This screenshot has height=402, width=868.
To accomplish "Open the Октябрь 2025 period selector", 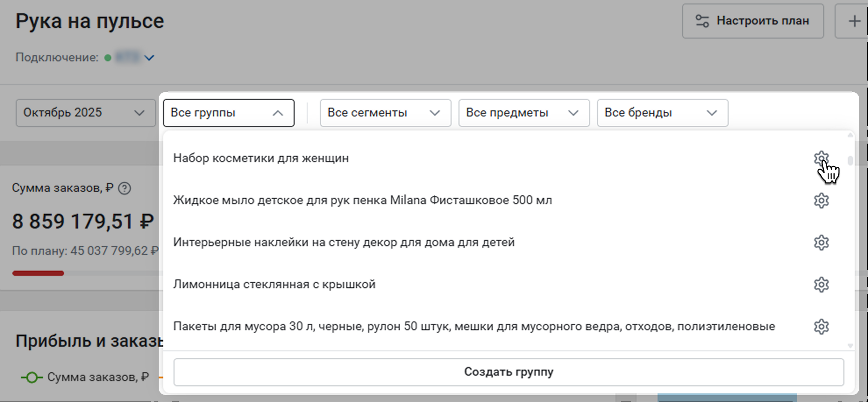I will [x=85, y=113].
